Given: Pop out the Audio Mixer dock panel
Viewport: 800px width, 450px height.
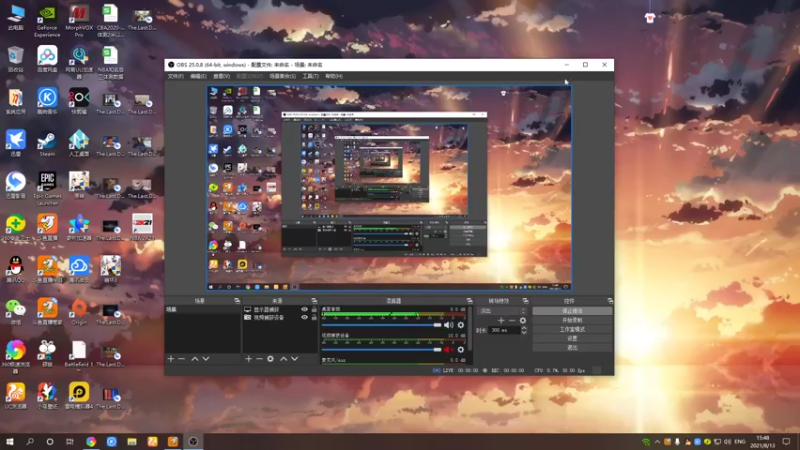Looking at the screenshot, I should click(469, 301).
